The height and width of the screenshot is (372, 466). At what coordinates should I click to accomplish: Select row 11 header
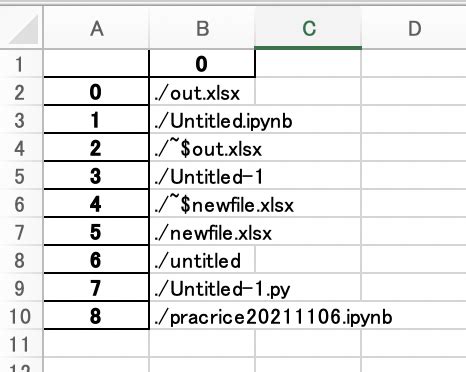point(21,344)
